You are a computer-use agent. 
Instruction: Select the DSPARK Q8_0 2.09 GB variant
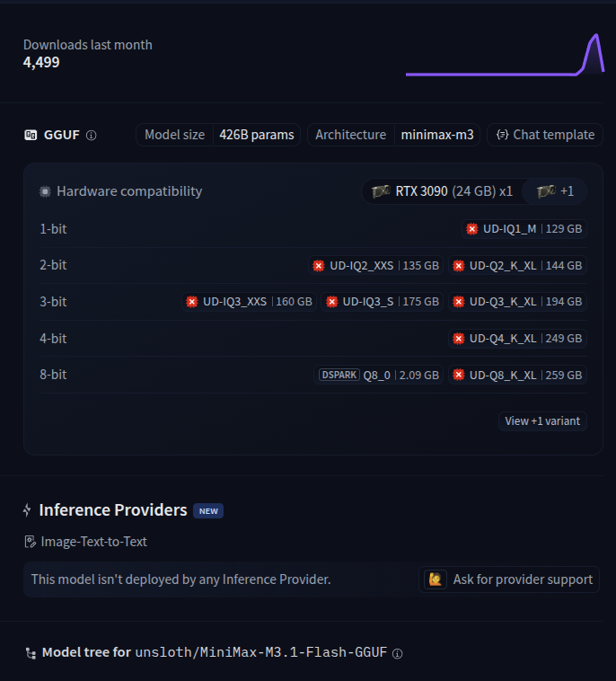click(379, 375)
